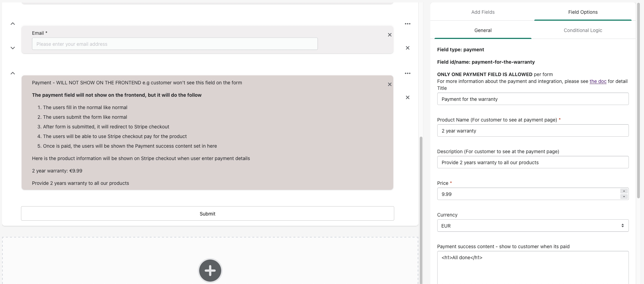Switch to the Add Fields tab
Screen dimensions: 644x284
coord(483,12)
